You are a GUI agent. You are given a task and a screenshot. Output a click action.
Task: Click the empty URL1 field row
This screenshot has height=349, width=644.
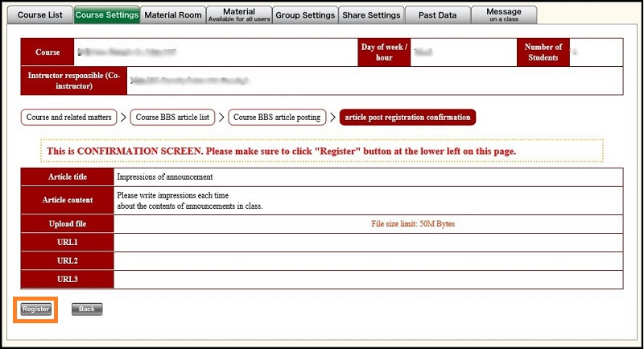[x=368, y=243]
